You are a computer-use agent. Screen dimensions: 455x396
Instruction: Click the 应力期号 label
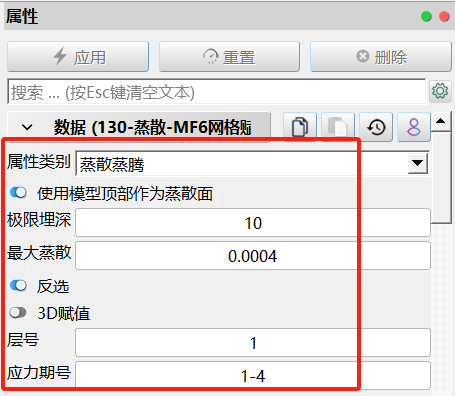(39, 372)
